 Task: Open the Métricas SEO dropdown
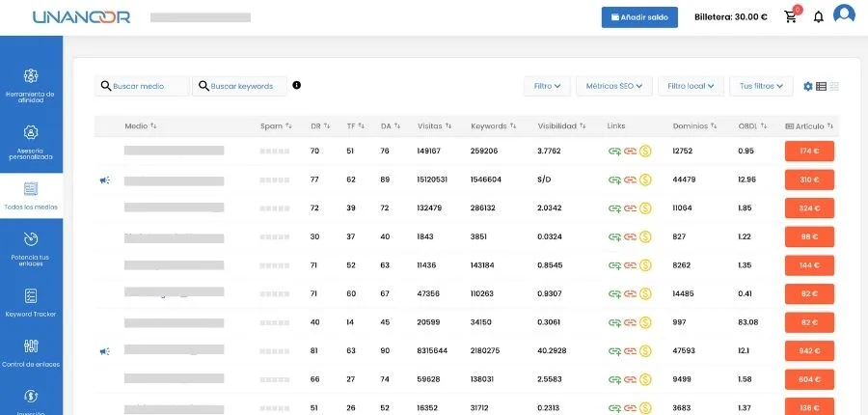614,86
